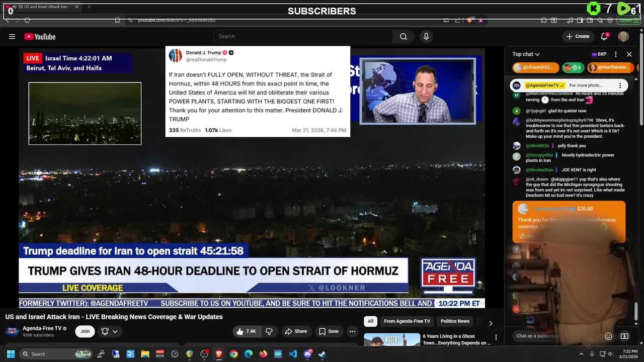Click the browser address bar URL

point(177,20)
